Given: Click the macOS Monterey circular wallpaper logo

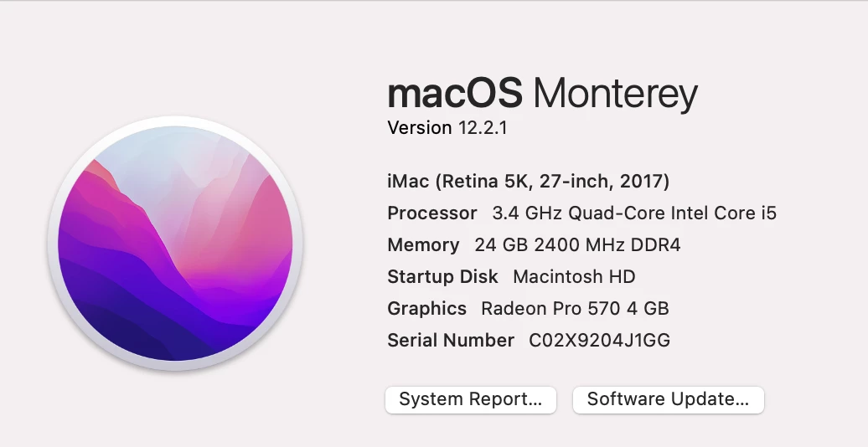Looking at the screenshot, I should tap(175, 244).
